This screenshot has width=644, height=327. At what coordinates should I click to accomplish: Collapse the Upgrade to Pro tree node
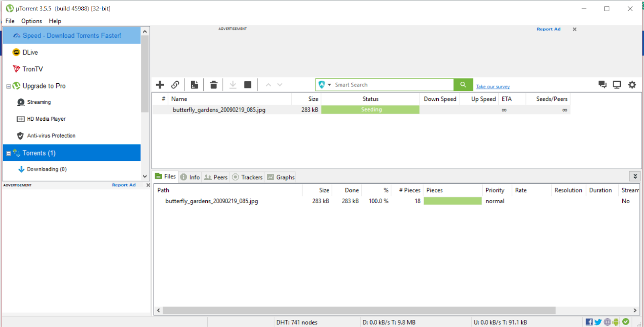(x=8, y=86)
